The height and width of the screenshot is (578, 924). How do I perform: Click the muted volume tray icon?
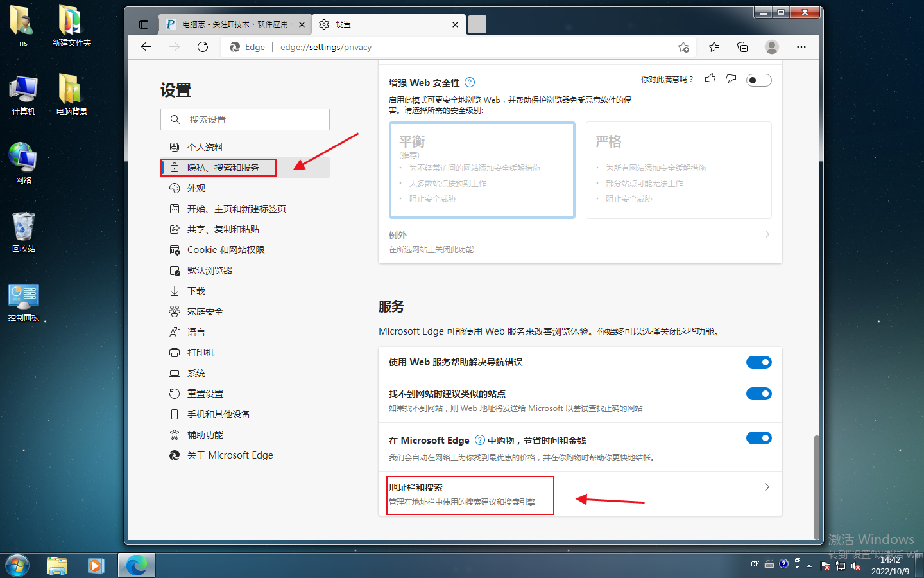855,566
